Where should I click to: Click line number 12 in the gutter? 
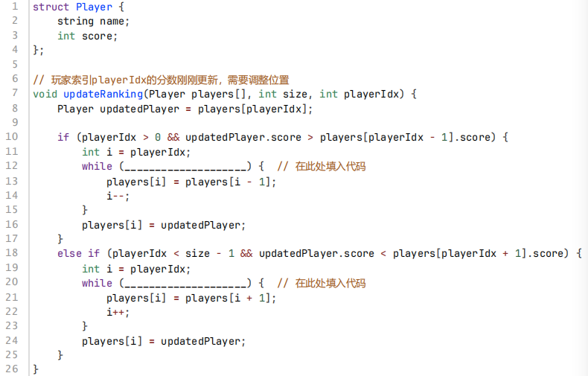[12, 165]
